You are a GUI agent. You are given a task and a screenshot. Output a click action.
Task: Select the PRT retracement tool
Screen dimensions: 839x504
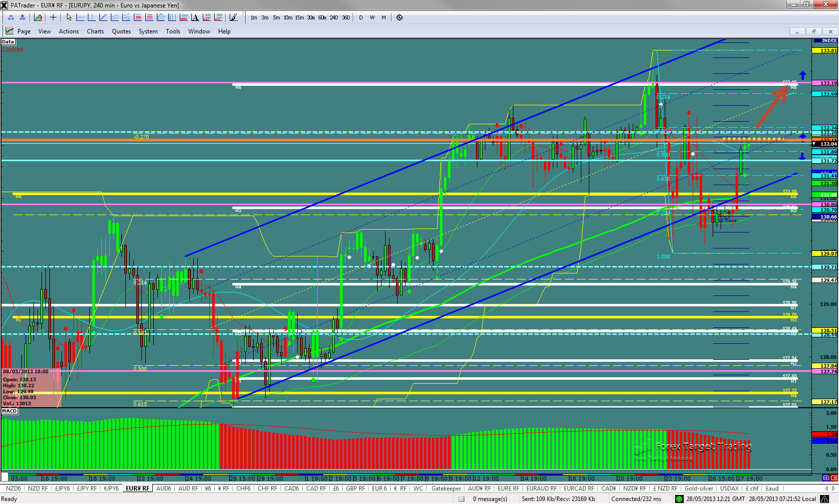(x=206, y=17)
